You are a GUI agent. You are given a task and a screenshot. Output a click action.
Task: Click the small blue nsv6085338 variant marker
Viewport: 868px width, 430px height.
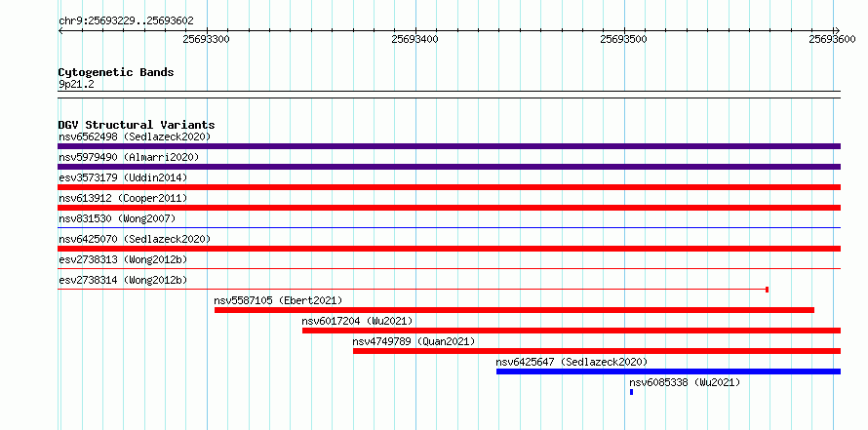click(631, 392)
